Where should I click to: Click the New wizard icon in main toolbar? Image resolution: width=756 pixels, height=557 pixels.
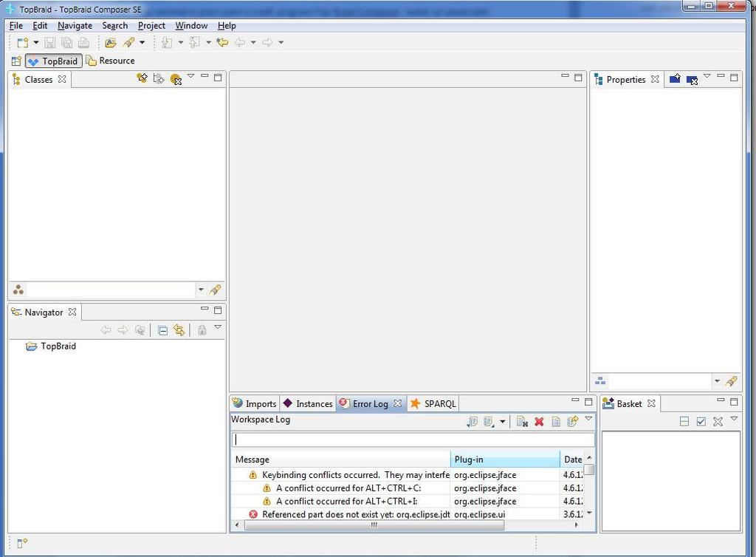point(22,43)
